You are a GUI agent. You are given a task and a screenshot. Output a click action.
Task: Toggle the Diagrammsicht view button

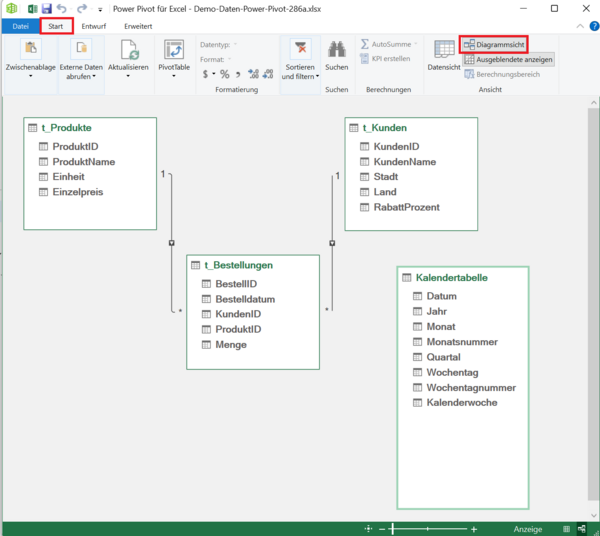pos(494,45)
